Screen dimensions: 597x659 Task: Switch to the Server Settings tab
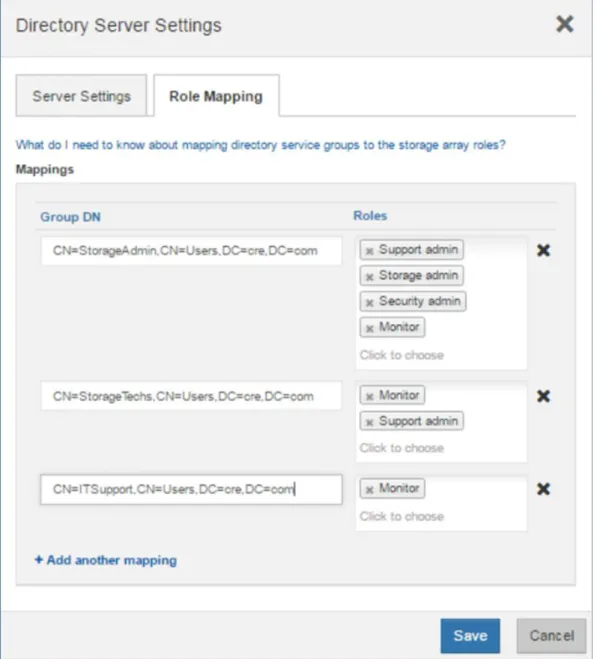81,96
